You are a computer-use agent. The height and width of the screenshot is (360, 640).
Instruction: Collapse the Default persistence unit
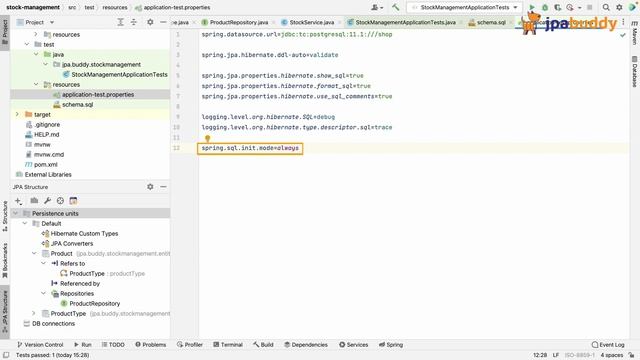click(x=25, y=223)
